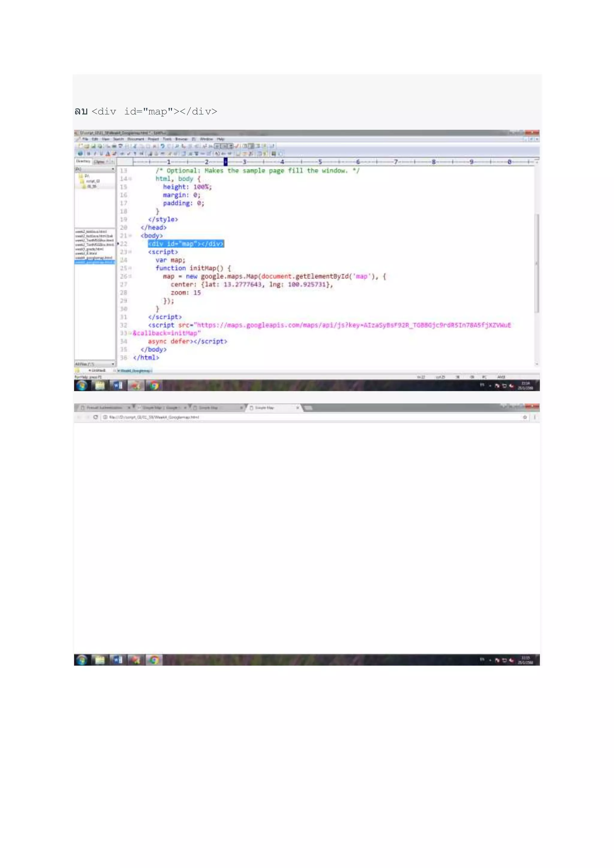The height and width of the screenshot is (868, 614).
Task: Open Chrome from the upper taskbar
Action: [154, 386]
